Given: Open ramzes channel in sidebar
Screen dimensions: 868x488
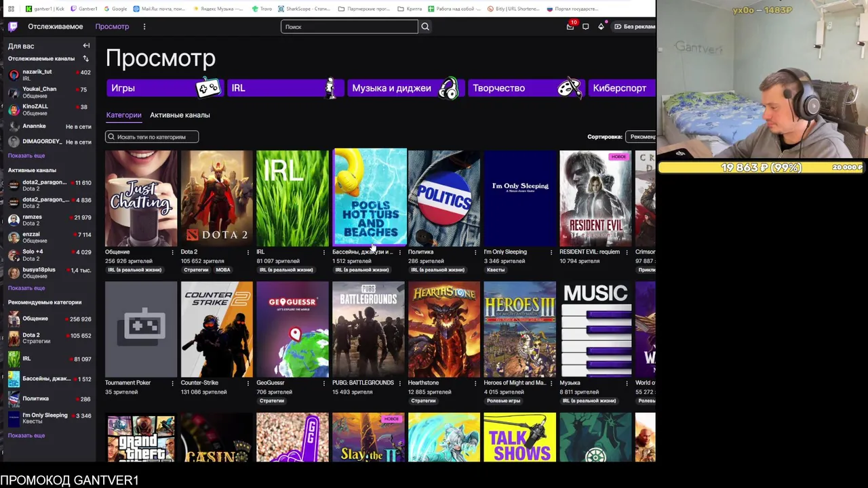Looking at the screenshot, I should pyautogui.click(x=47, y=220).
